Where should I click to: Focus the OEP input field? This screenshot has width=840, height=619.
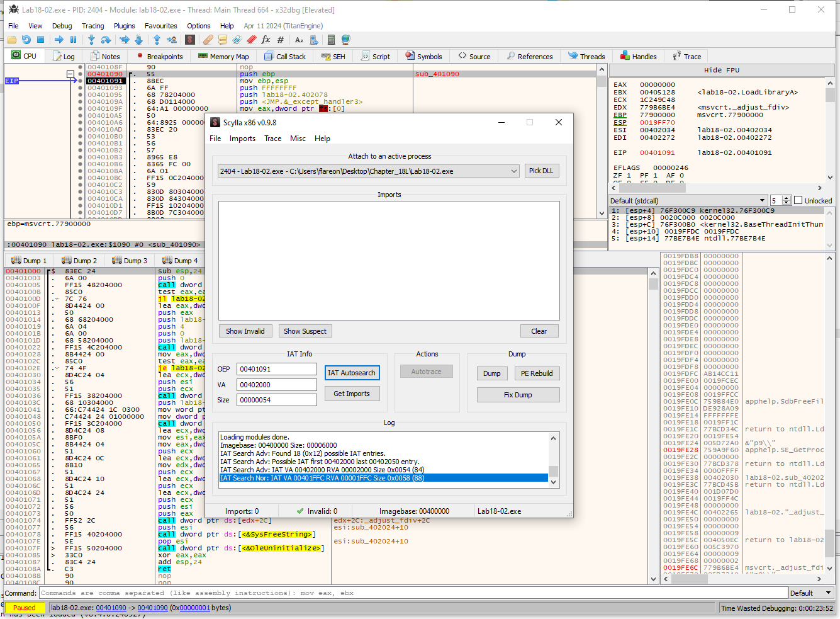pos(277,369)
